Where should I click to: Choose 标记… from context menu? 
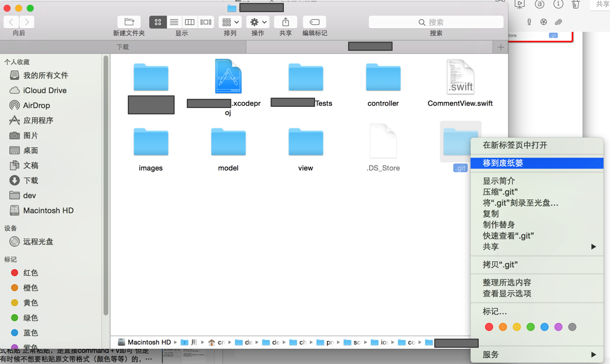point(537,311)
